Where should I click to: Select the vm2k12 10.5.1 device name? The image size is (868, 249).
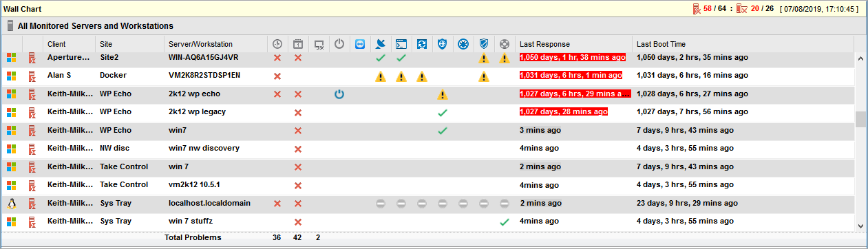pyautogui.click(x=194, y=184)
